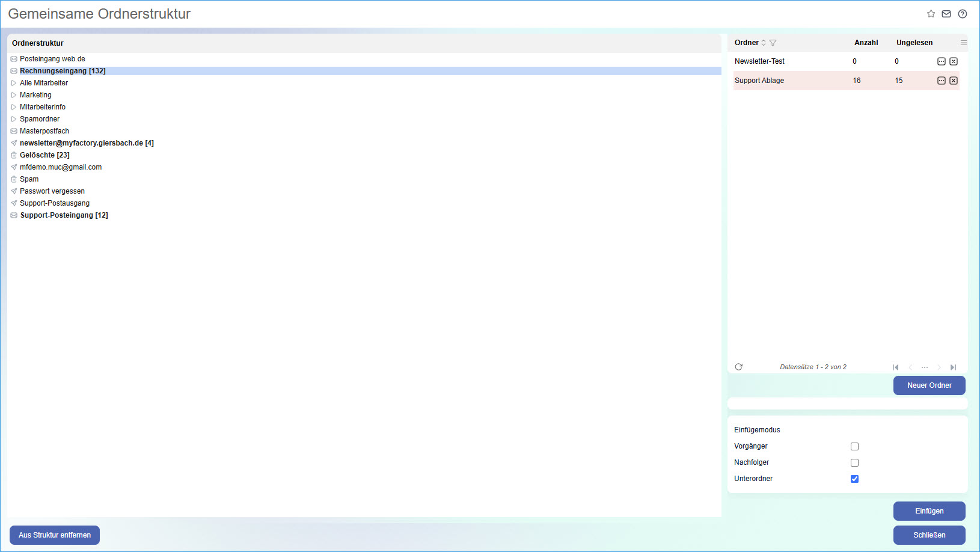
Task: Select the Spamordner tree item
Action: (40, 119)
